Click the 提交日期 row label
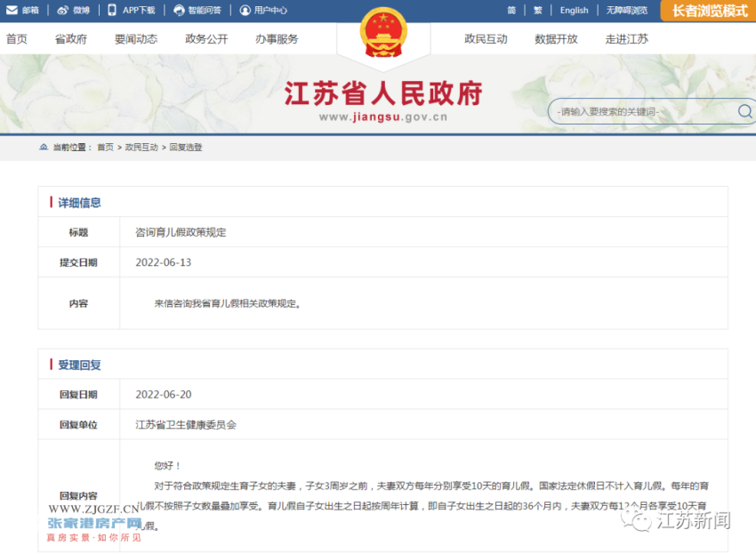The image size is (756, 554). tap(78, 262)
